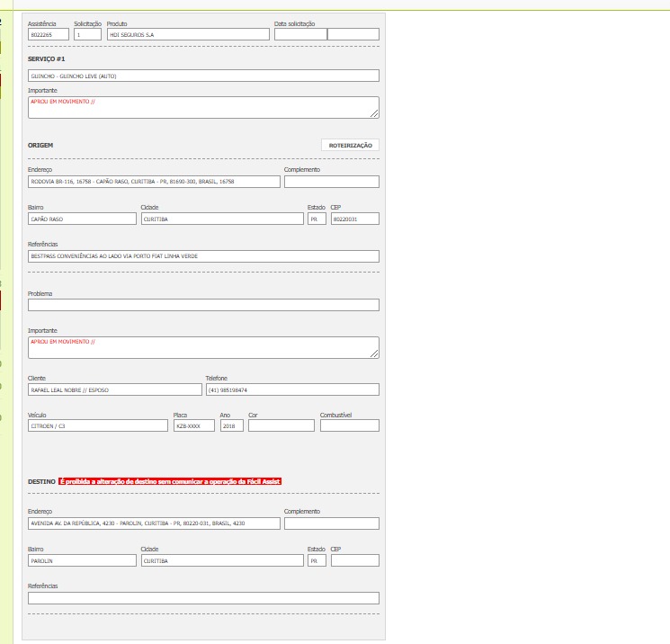
Task: Click the destination Endereço with AV. DA REPÚBLICA
Action: (x=154, y=523)
